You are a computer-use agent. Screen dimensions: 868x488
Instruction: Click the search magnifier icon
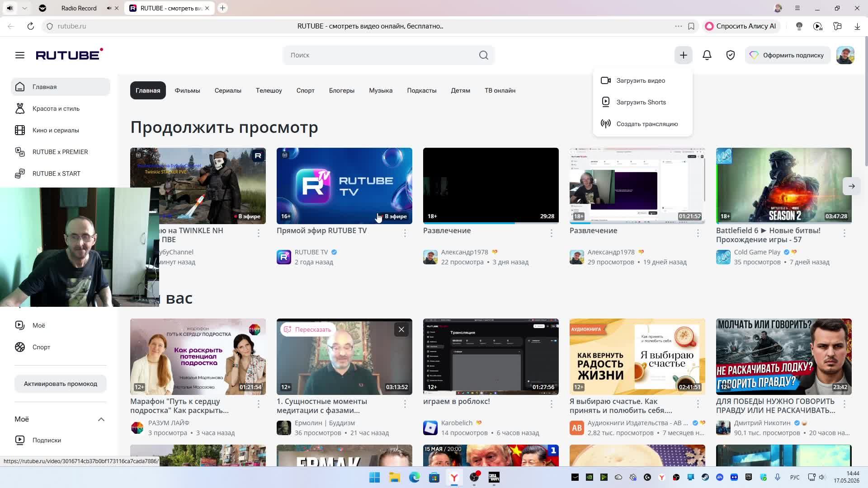click(484, 55)
